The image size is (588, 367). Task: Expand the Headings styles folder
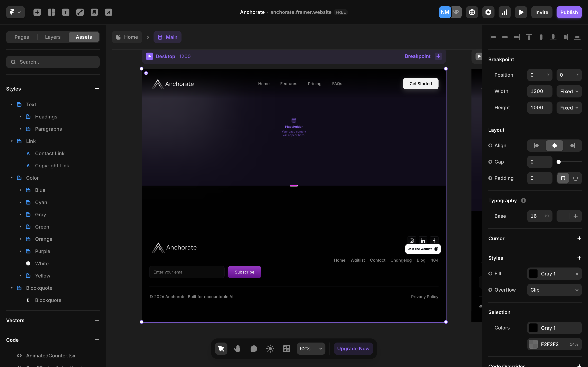coord(20,117)
